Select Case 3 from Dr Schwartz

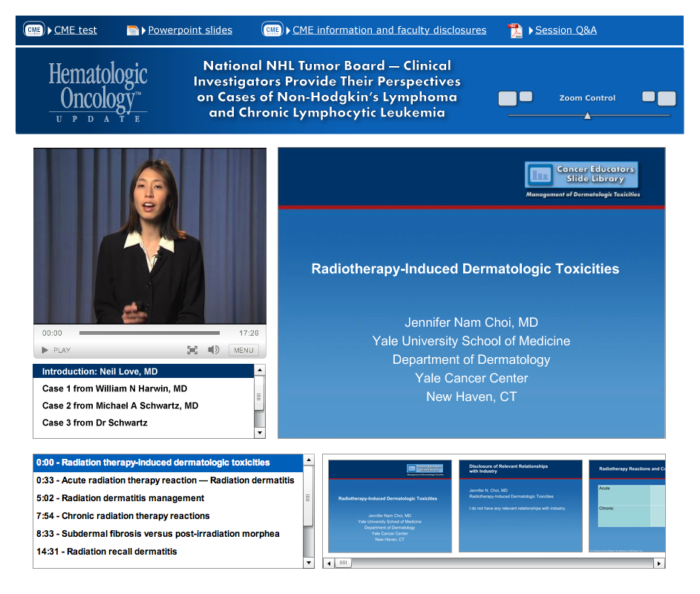tap(143, 422)
